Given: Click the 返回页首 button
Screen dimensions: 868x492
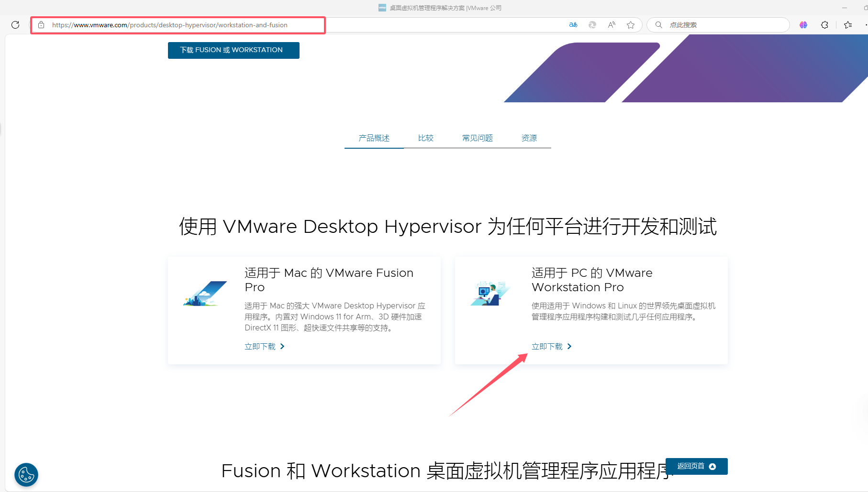Looking at the screenshot, I should click(x=697, y=466).
